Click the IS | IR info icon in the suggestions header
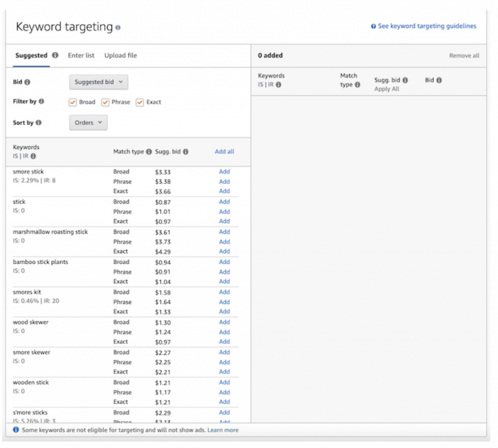Viewport: 498px width, 448px height. 33,156
